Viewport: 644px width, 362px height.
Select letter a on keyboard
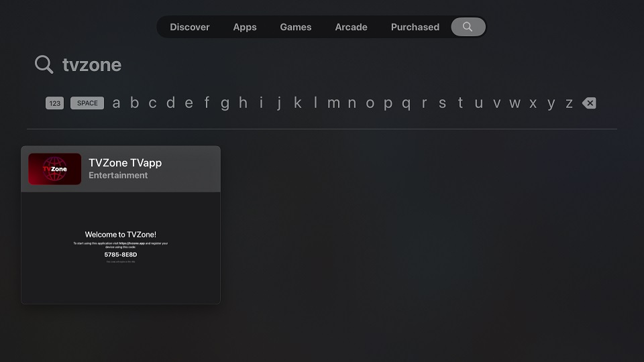[116, 103]
